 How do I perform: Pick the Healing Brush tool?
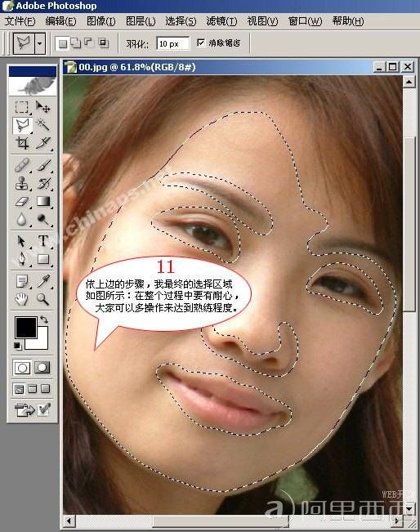point(22,165)
